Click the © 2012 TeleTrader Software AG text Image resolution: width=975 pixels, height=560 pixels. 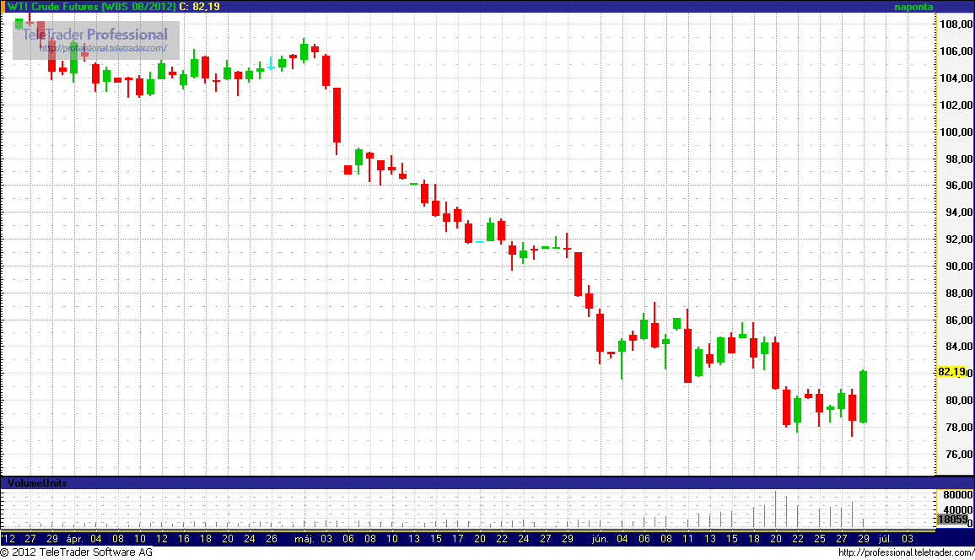click(x=77, y=552)
